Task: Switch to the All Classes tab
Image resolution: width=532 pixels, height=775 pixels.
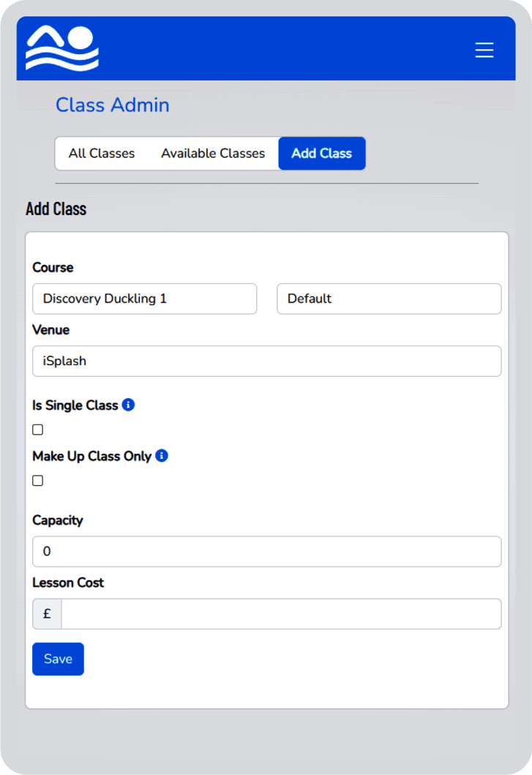Action: click(x=102, y=154)
